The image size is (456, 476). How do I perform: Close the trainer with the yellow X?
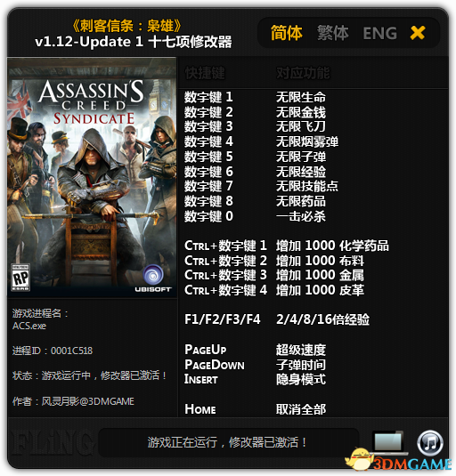418,33
